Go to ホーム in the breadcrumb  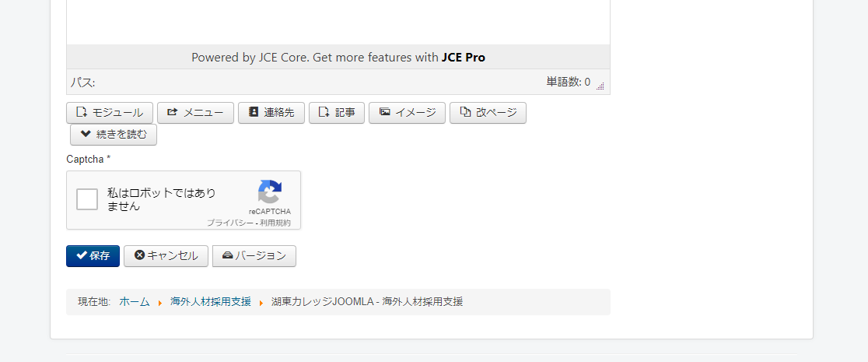(134, 302)
